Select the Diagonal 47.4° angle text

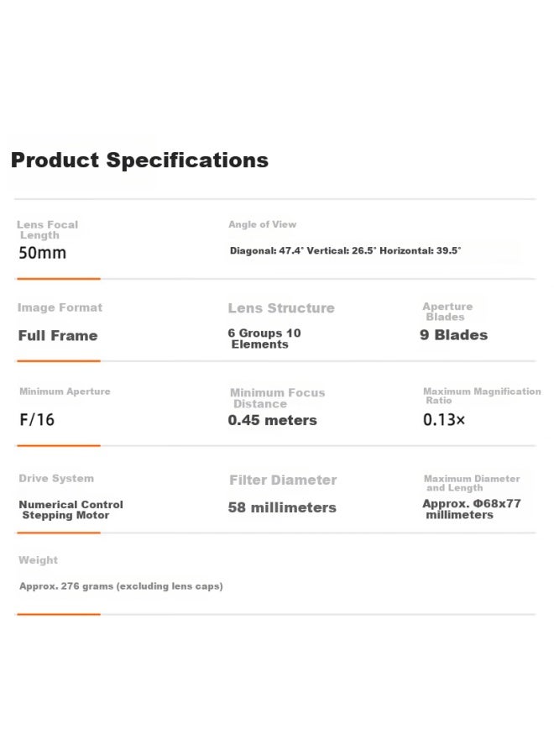pos(267,250)
